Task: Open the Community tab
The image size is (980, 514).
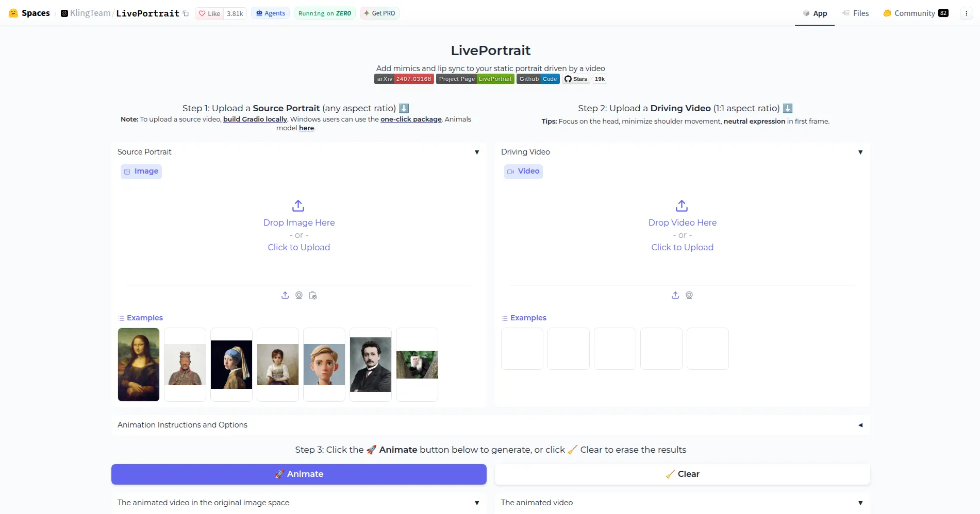Action: coord(916,13)
